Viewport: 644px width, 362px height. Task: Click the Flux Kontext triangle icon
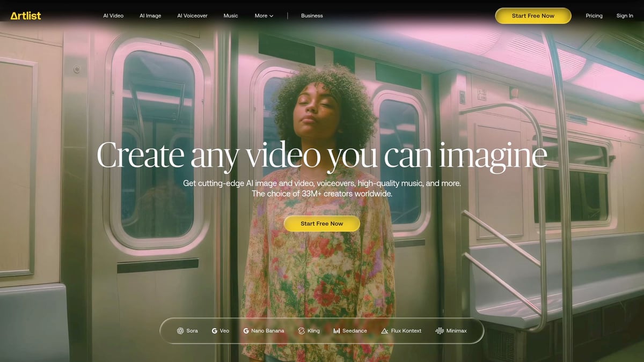pyautogui.click(x=384, y=331)
